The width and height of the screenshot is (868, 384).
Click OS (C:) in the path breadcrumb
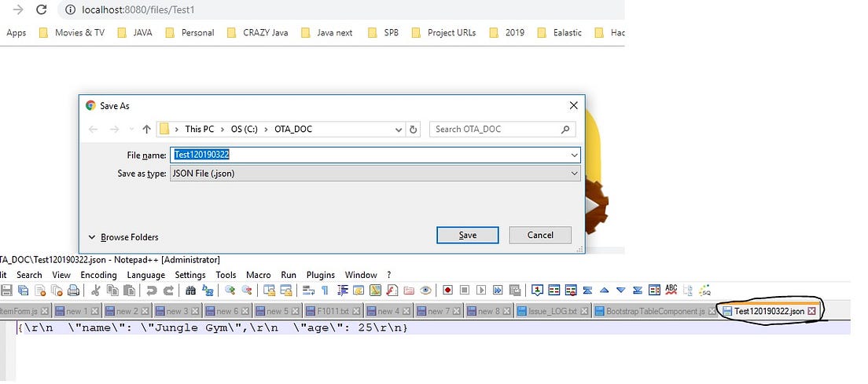tap(244, 130)
